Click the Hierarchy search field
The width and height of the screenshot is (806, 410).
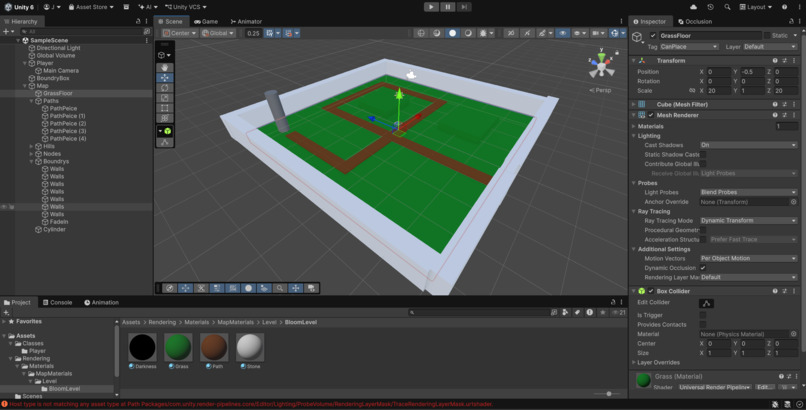[80, 31]
